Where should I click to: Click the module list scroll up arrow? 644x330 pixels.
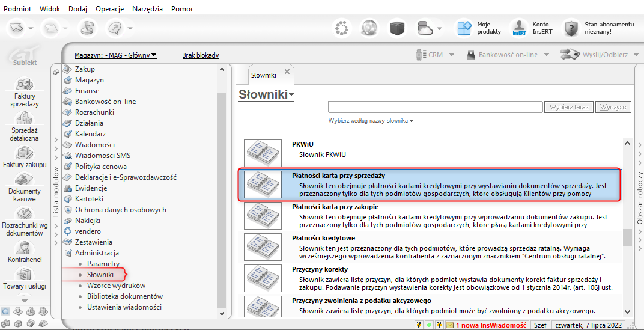222,69
